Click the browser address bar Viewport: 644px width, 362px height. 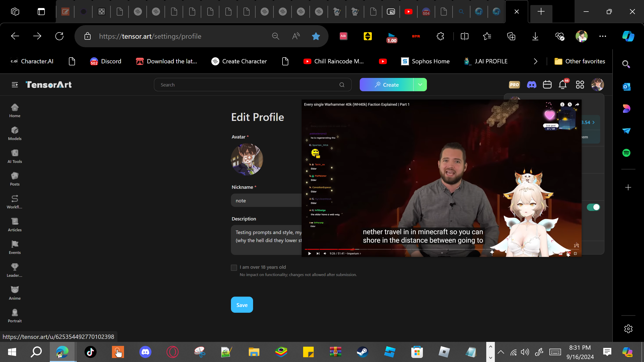[181, 36]
